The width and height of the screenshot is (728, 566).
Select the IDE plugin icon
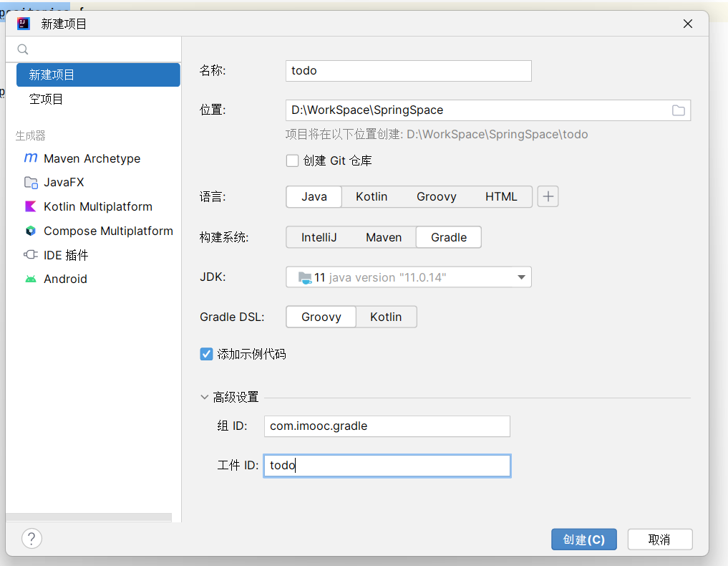coord(31,255)
